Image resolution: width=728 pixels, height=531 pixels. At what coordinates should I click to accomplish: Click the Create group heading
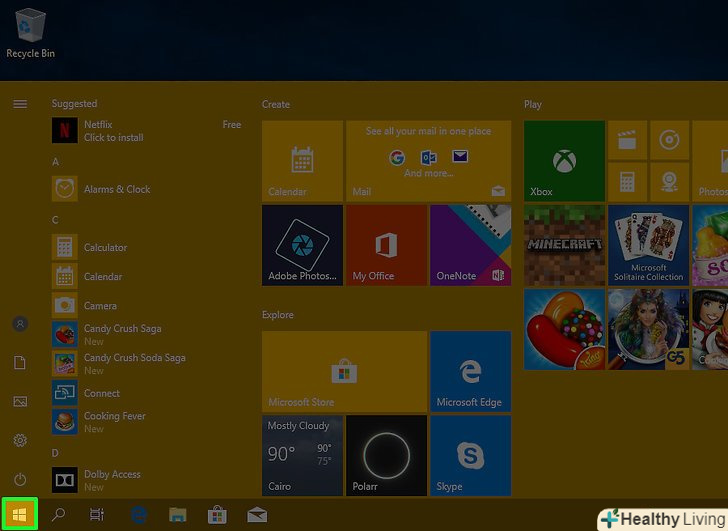[276, 104]
